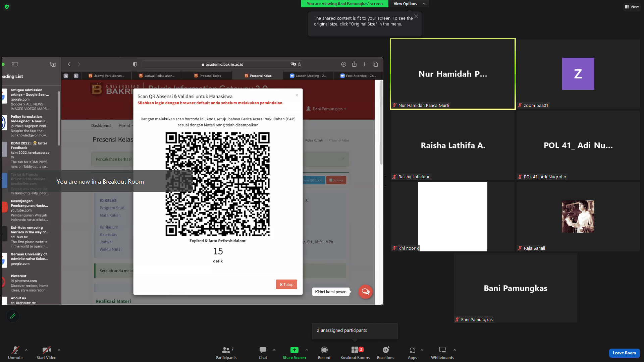Open the Sci-Hub reading list item
This screenshot has width=644, height=362.
(x=30, y=237)
